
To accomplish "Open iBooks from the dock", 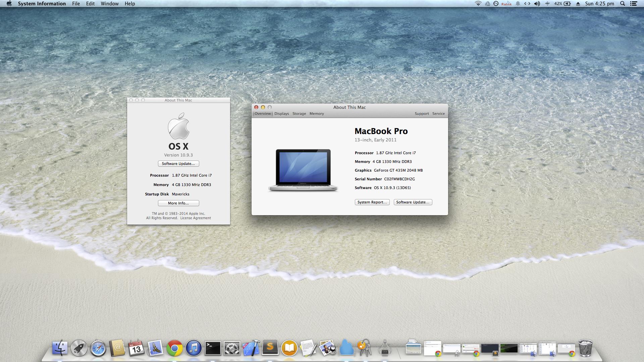I will (x=289, y=348).
